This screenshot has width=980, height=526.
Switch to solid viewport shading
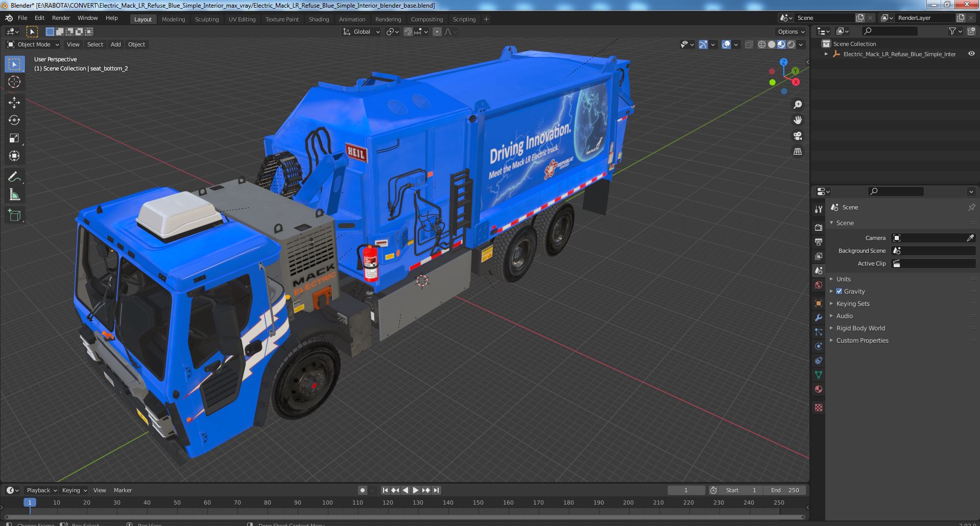(771, 44)
